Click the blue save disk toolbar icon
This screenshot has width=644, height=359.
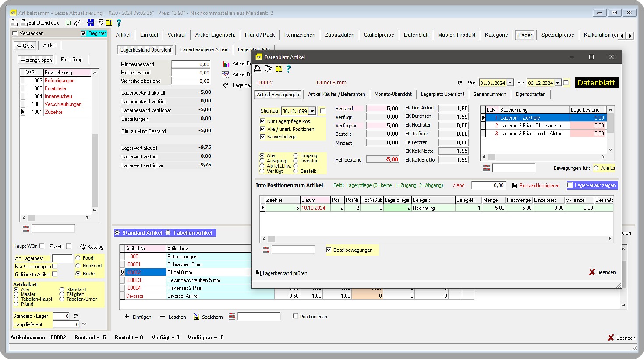point(91,23)
